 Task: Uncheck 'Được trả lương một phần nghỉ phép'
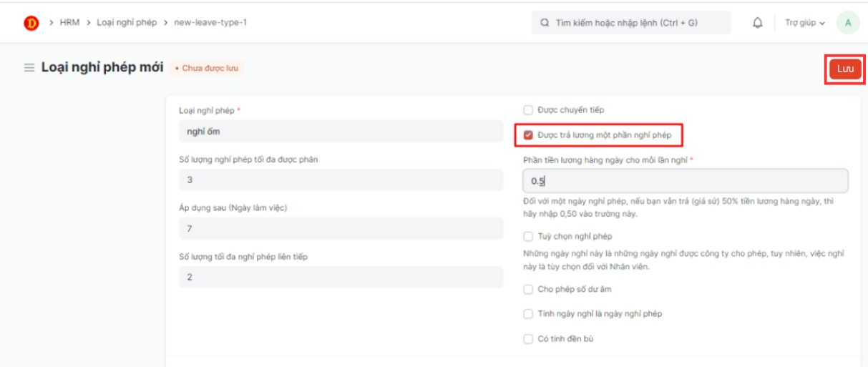(x=528, y=135)
